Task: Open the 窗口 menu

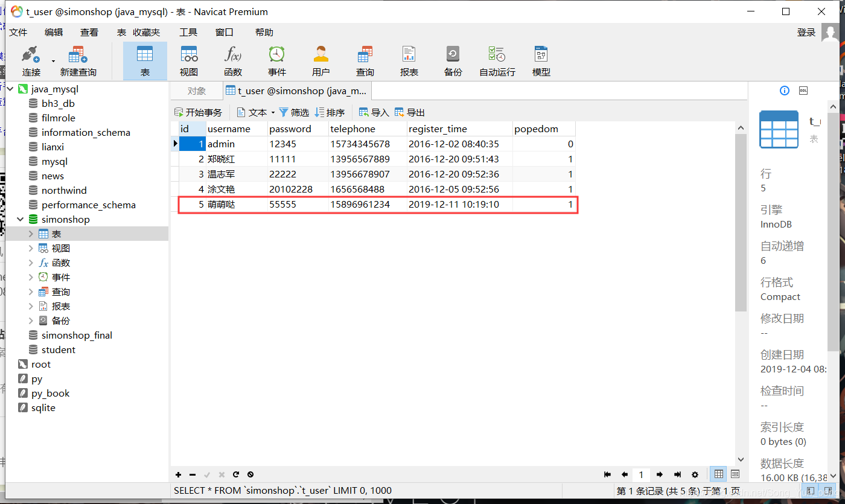Action: (x=224, y=33)
